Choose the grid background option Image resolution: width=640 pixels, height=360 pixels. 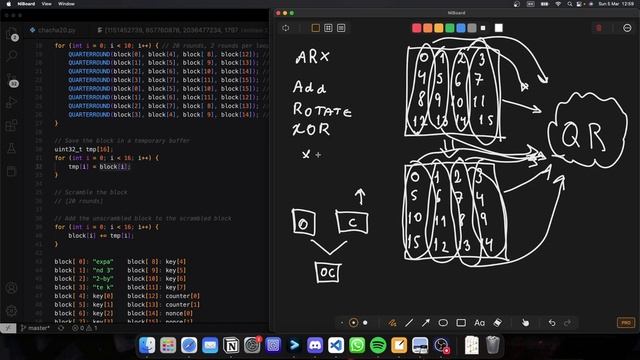pos(328,28)
